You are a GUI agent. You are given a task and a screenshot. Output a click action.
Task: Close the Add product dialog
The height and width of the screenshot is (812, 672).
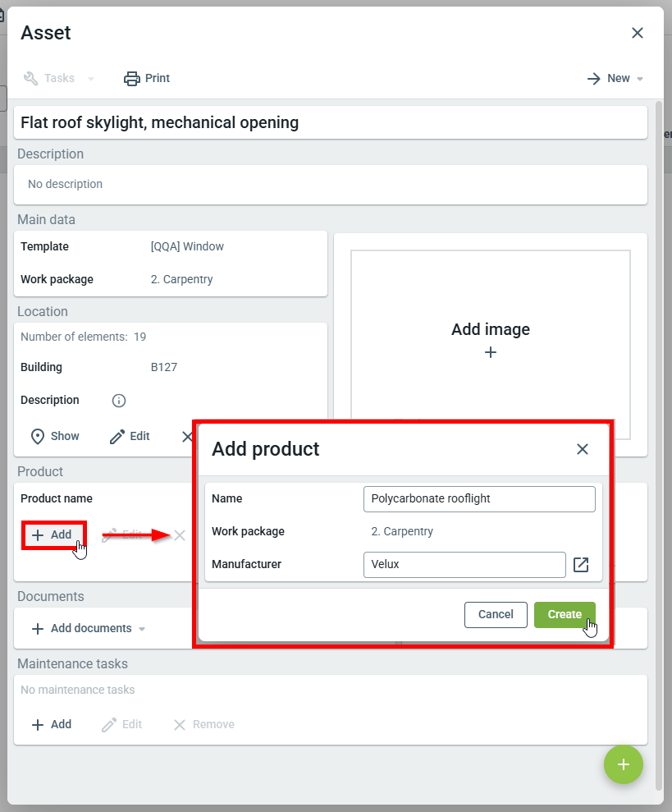coord(583,449)
